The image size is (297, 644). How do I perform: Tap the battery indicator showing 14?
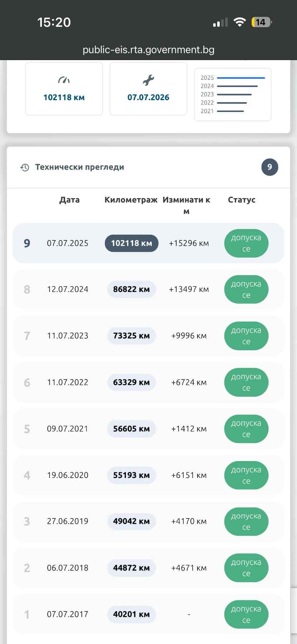262,22
